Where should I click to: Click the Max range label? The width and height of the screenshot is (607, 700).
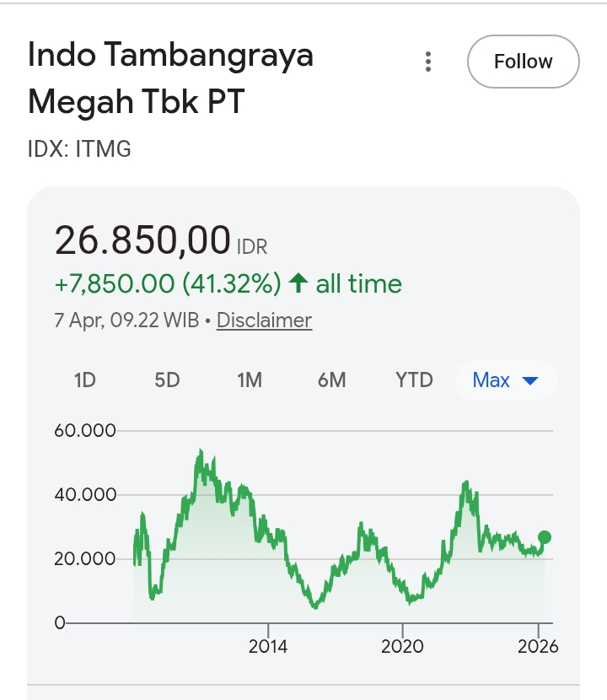coord(492,380)
